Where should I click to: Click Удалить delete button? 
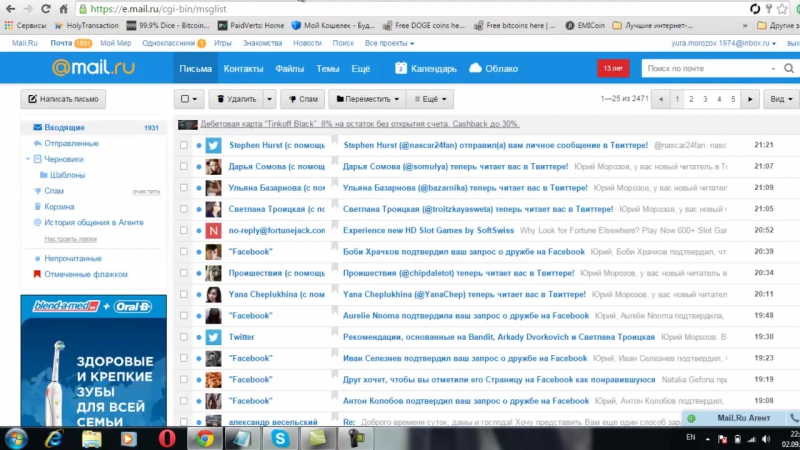point(237,99)
